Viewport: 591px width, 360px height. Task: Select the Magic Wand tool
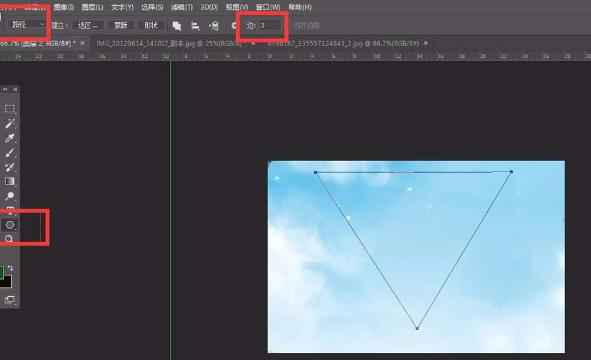pos(10,124)
